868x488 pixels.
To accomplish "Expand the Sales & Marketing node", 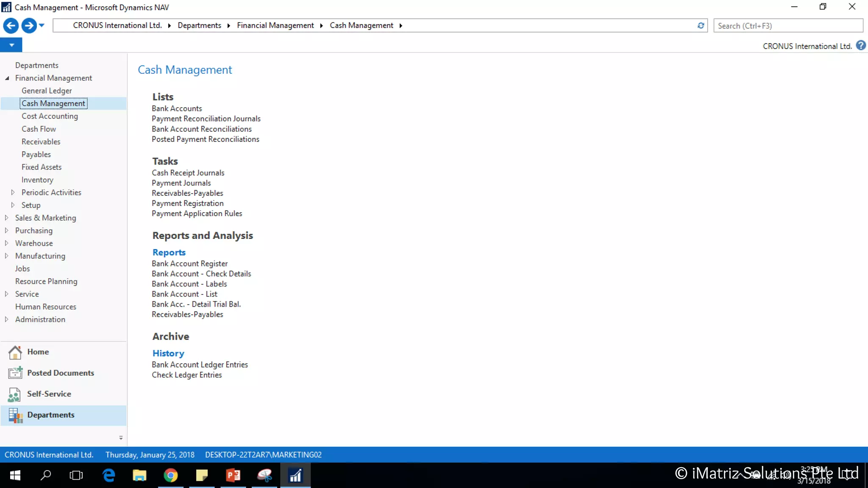I will point(6,218).
